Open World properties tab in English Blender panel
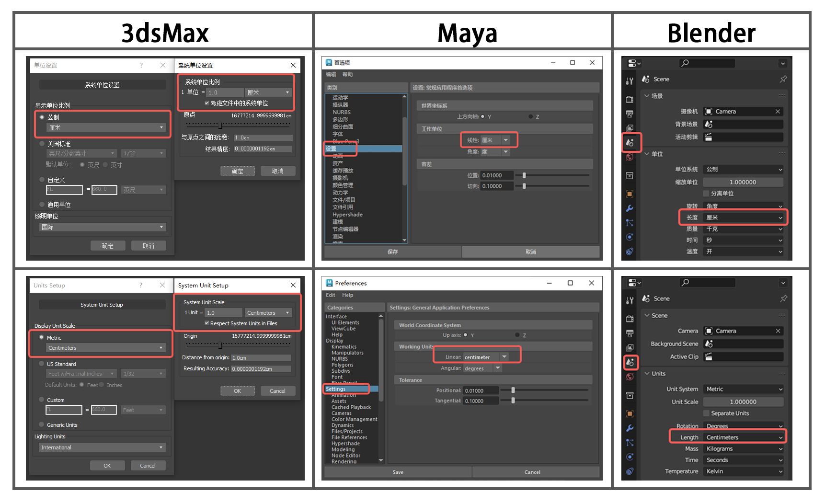 [630, 377]
